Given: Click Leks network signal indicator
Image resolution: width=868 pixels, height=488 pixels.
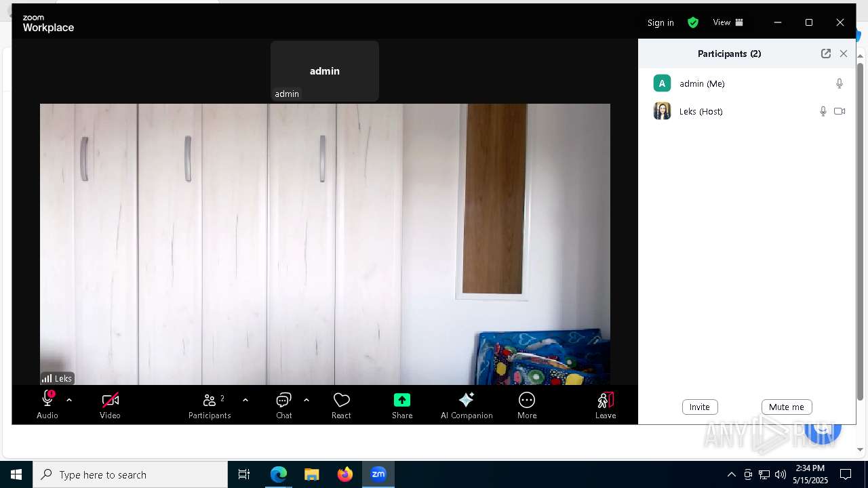Looking at the screenshot, I should (47, 378).
